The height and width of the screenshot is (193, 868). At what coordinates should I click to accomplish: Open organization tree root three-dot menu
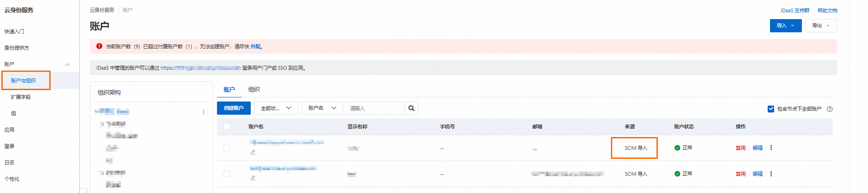(203, 112)
